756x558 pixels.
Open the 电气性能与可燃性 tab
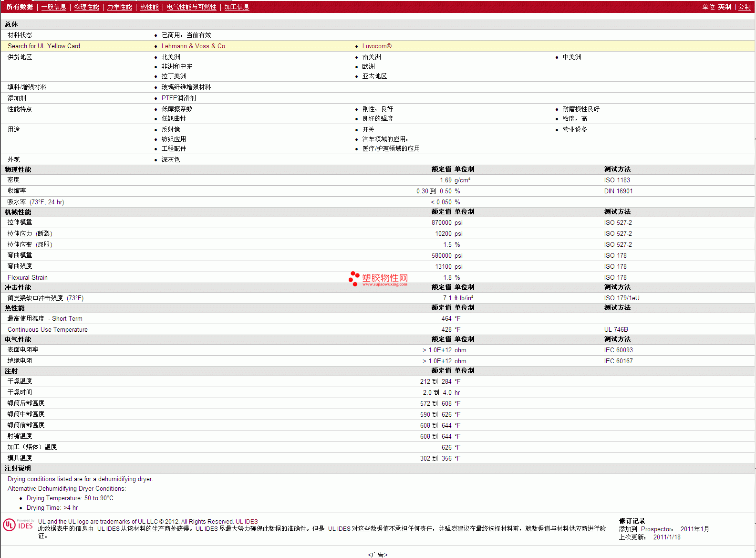[x=191, y=7]
